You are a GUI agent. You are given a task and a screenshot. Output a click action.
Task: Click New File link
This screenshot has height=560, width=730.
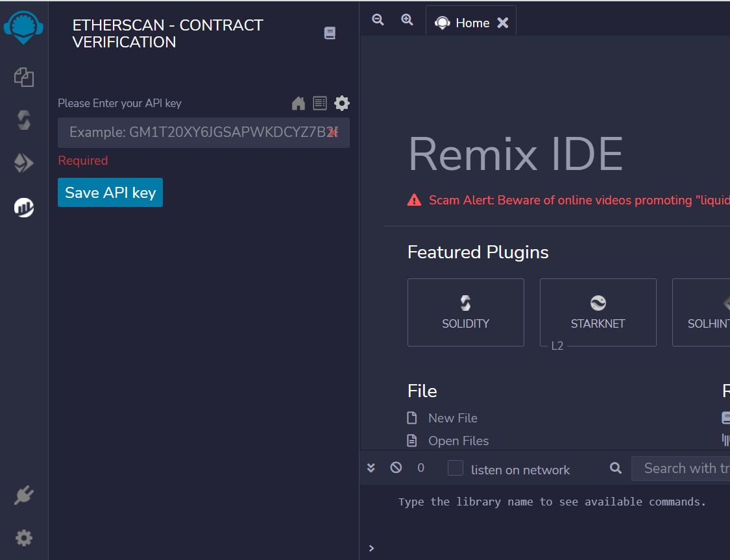(452, 418)
